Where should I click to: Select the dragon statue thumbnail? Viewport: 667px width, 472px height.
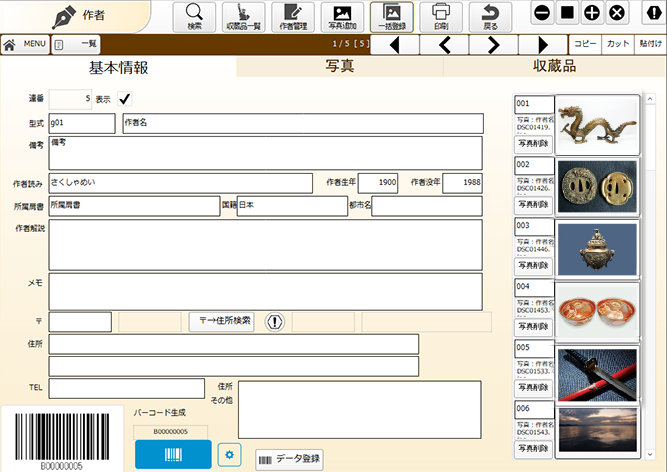[597, 126]
